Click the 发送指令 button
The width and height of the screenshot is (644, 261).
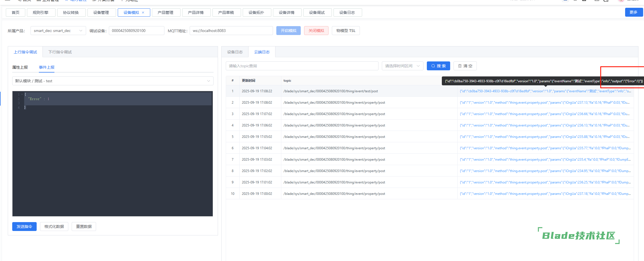[x=24, y=227]
